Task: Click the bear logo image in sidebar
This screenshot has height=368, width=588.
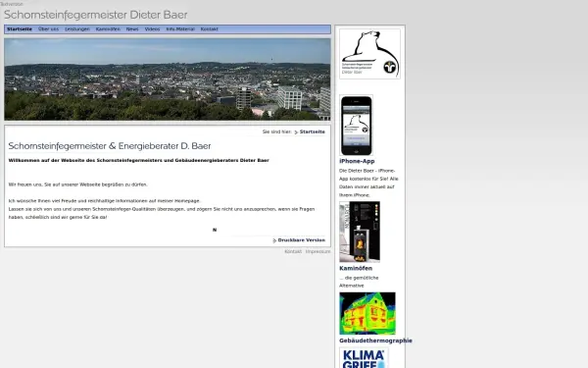Action: coord(369,54)
